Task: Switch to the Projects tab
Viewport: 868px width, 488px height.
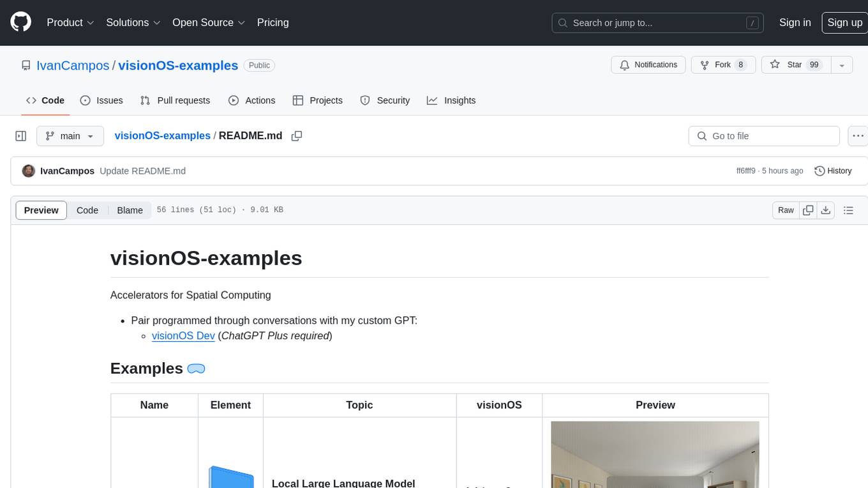Action: click(317, 100)
